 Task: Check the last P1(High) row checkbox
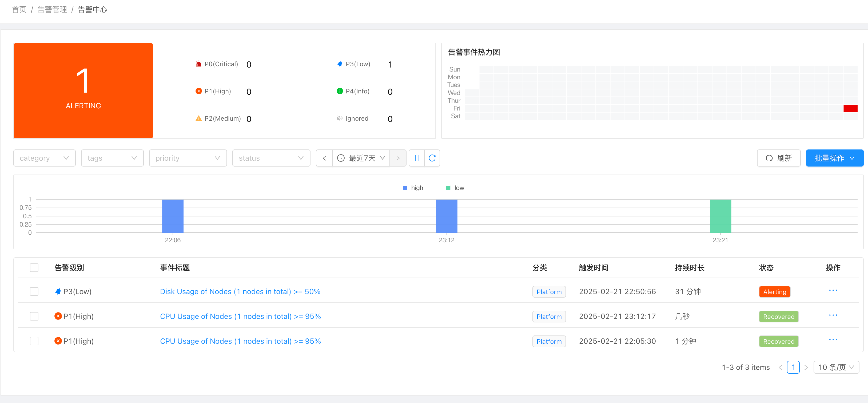34,341
